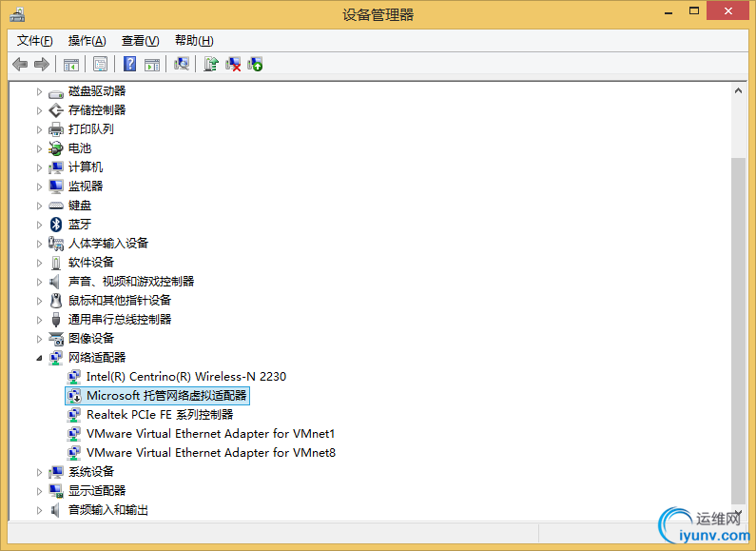The height and width of the screenshot is (551, 756).
Task: Click the Forward arrow toolbar icon
Action: pyautogui.click(x=42, y=64)
